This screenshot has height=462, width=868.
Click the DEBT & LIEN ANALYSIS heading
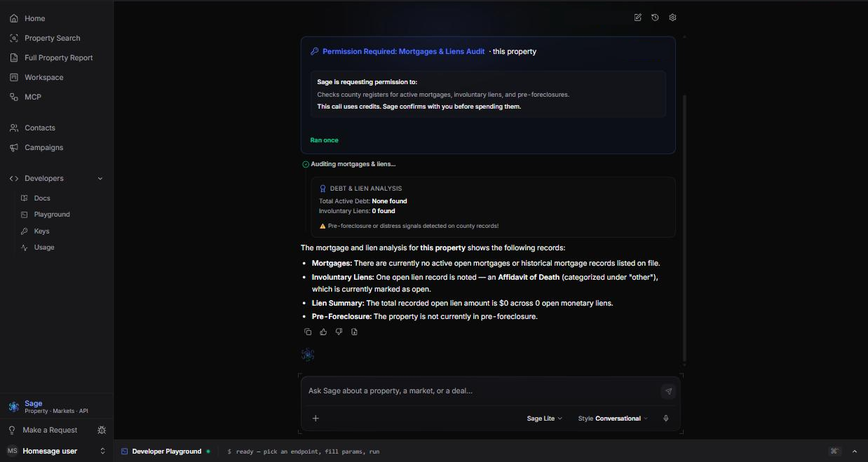366,189
